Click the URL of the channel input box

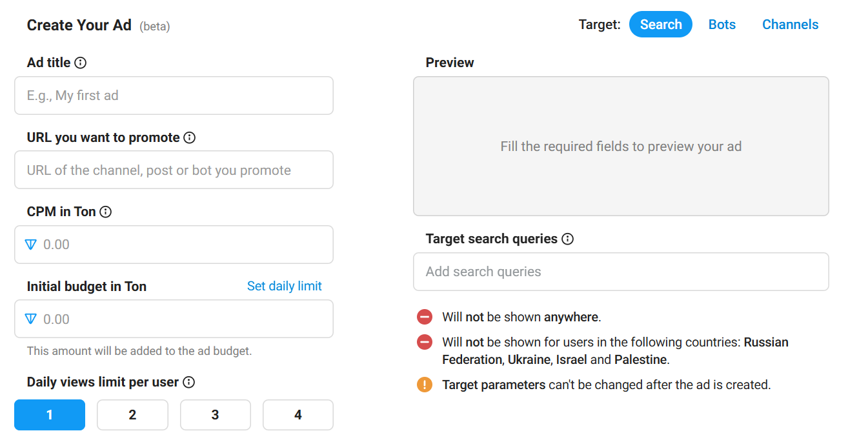tap(174, 170)
